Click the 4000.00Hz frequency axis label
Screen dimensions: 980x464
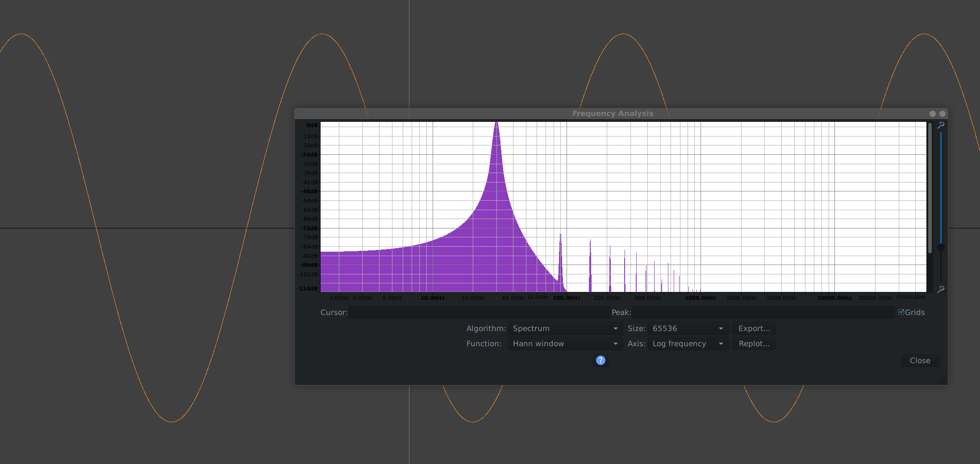(781, 298)
